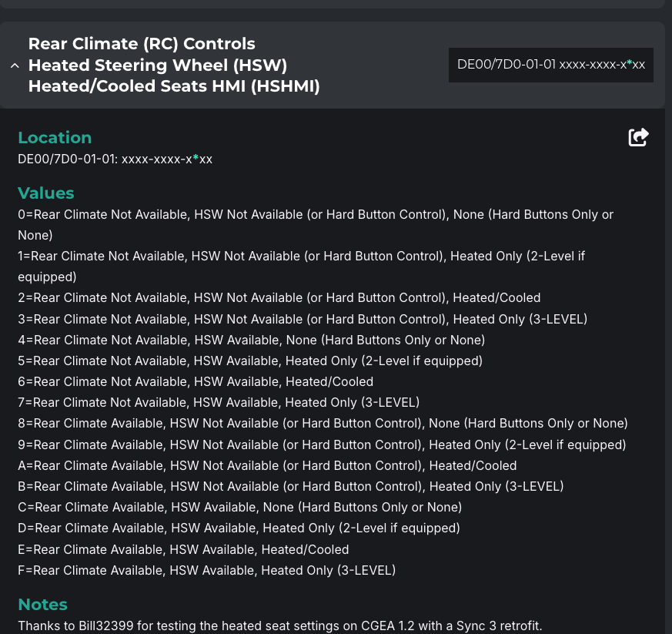This screenshot has width=672, height=634.
Task: Click the Heated Steering Wheel (HSW) header title
Action: [157, 65]
